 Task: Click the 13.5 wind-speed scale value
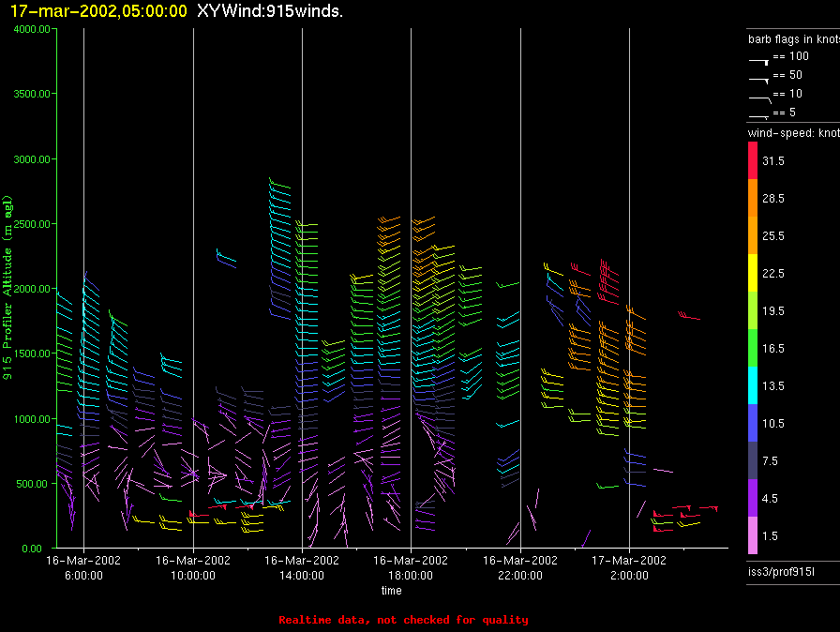click(x=773, y=385)
